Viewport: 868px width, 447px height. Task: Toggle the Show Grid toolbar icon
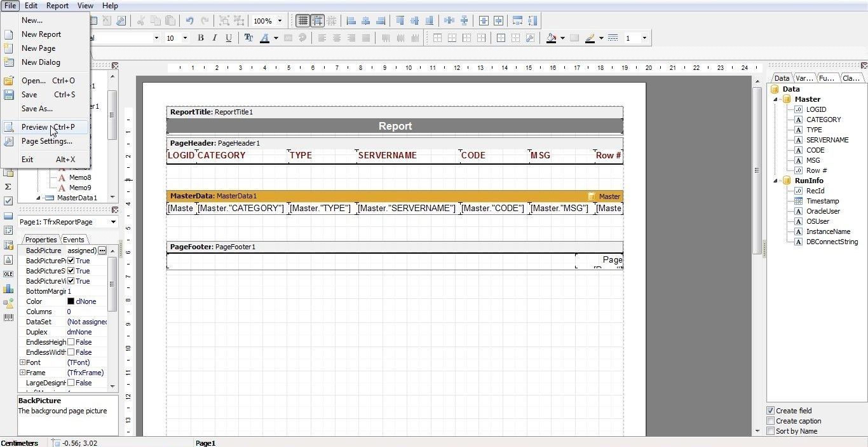(x=303, y=20)
